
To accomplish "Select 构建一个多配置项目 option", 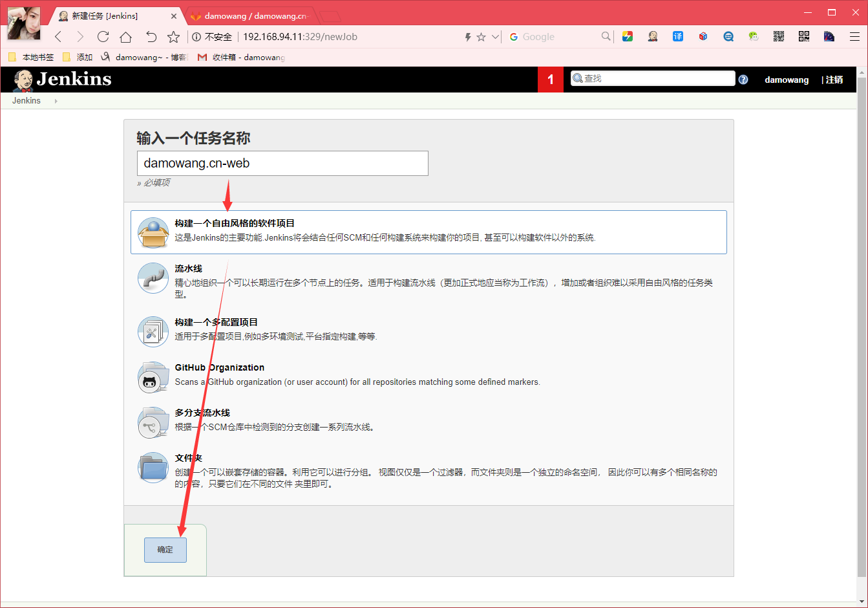I will [429, 331].
